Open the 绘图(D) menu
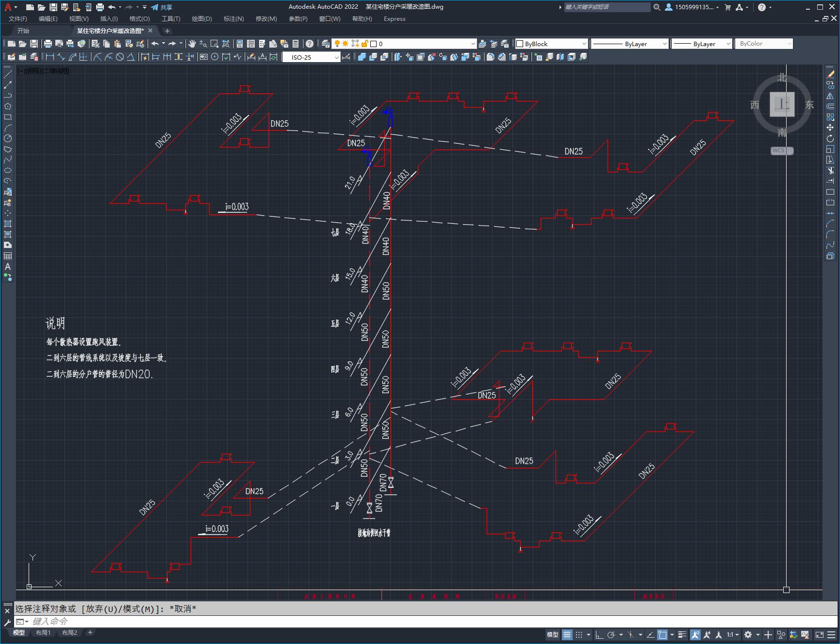This screenshot has height=644, width=840. (x=202, y=19)
